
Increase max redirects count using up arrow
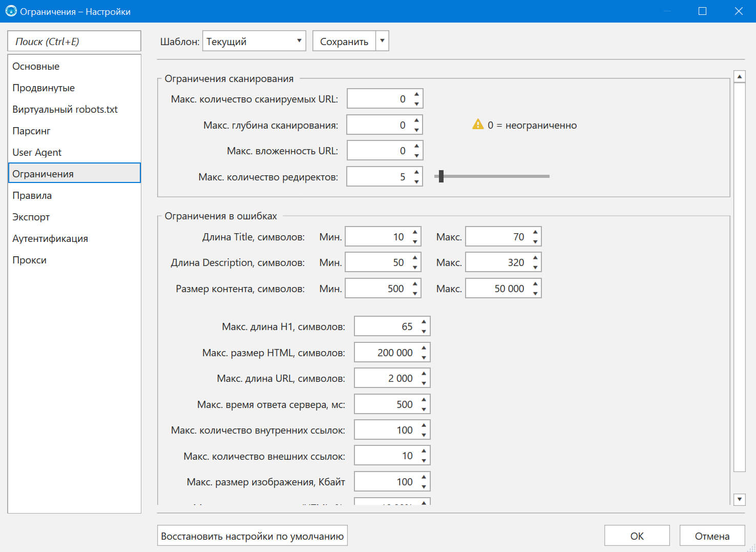pos(416,172)
